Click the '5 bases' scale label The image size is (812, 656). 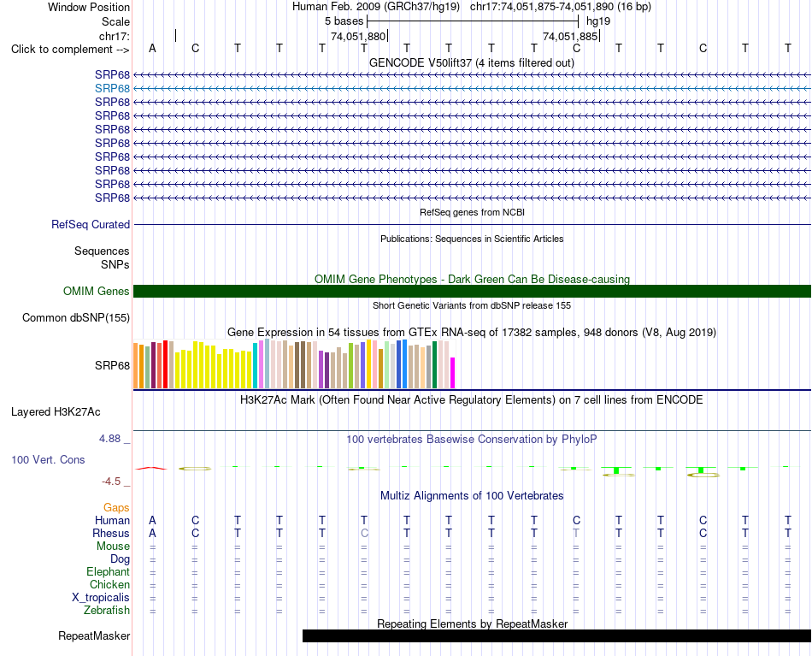click(344, 21)
